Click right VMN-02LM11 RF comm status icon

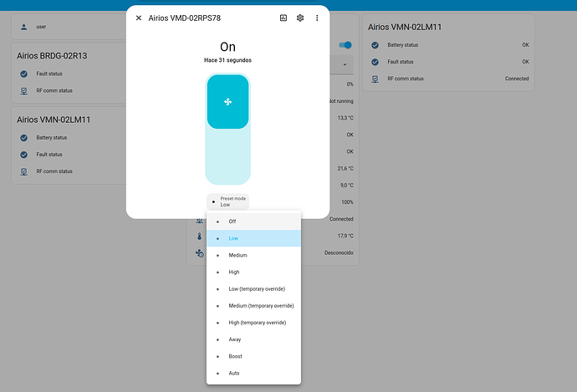[375, 79]
